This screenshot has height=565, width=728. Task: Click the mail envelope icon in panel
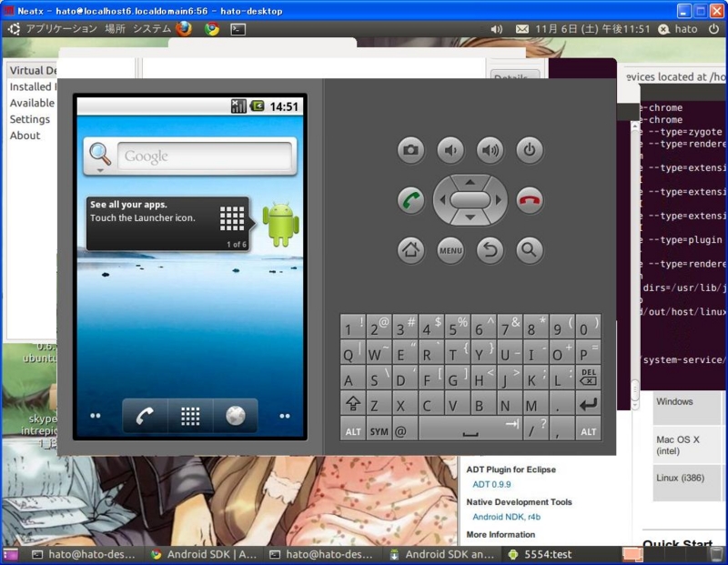click(x=521, y=29)
